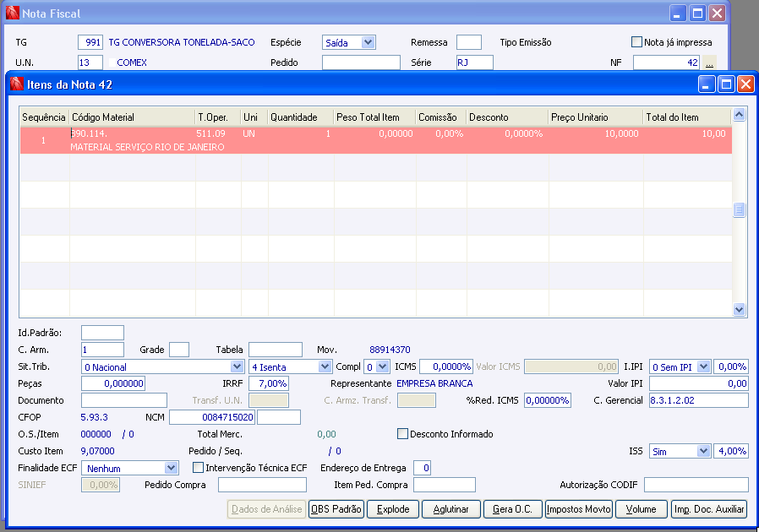Open the Espécie dropdown showing Saída
This screenshot has width=759, height=532.
click(x=367, y=42)
